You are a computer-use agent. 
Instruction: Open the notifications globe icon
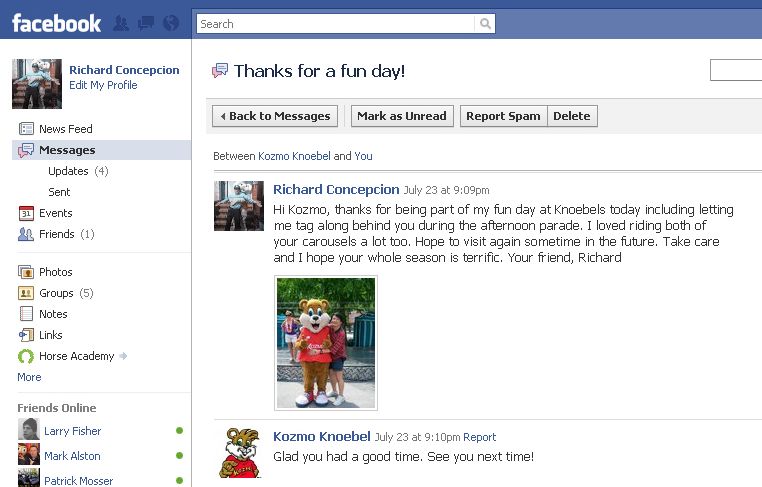(x=171, y=23)
